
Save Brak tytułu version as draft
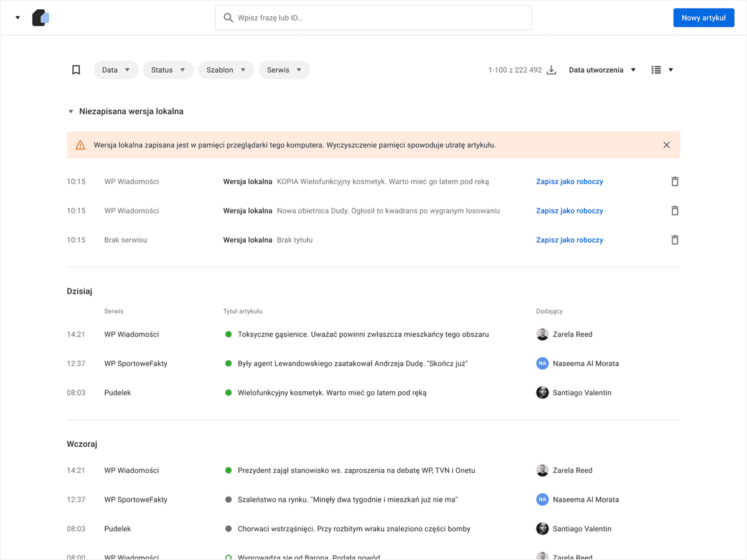(x=570, y=240)
